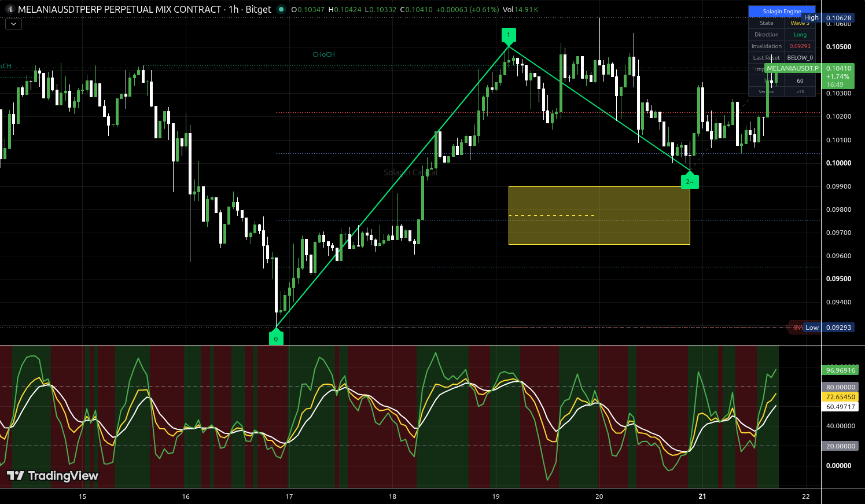
Task: Click the Invalidation row label
Action: [x=767, y=46]
